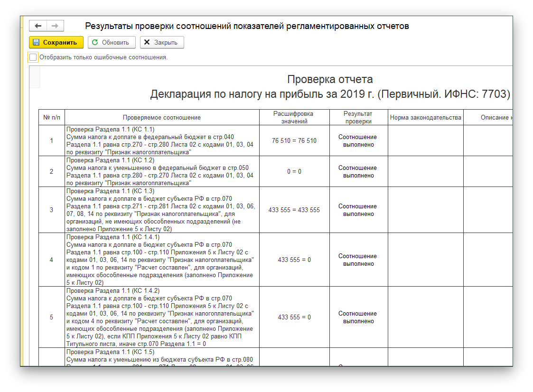Select the 'Норма законодательства' column header
Viewport: 533px width, 392px height.
click(x=425, y=117)
